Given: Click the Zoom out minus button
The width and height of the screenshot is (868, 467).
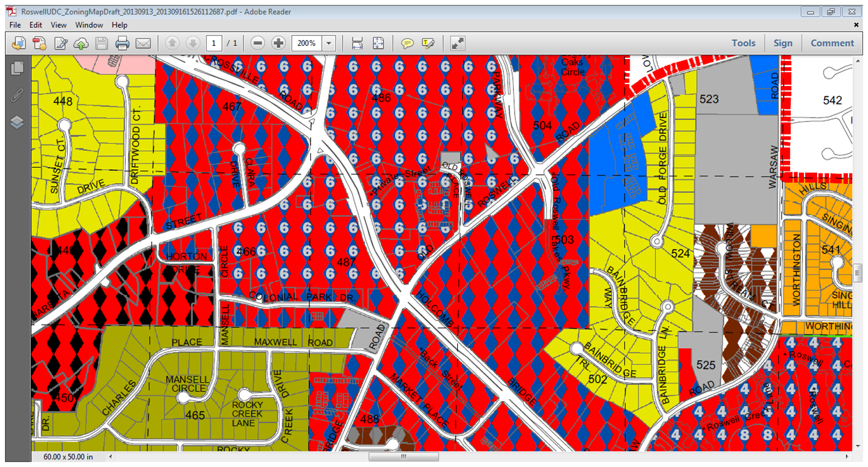Looking at the screenshot, I should tap(257, 43).
